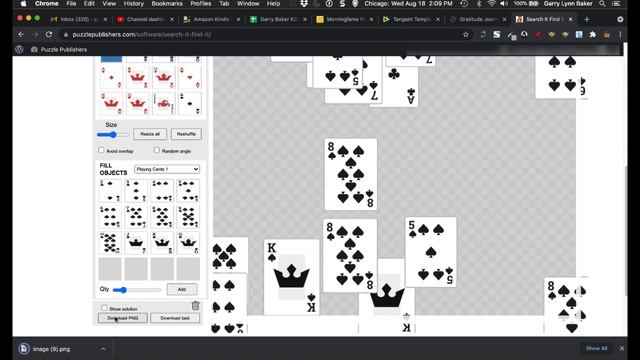Switch to the Tangent Templates tab
640x360 pixels.
411,19
